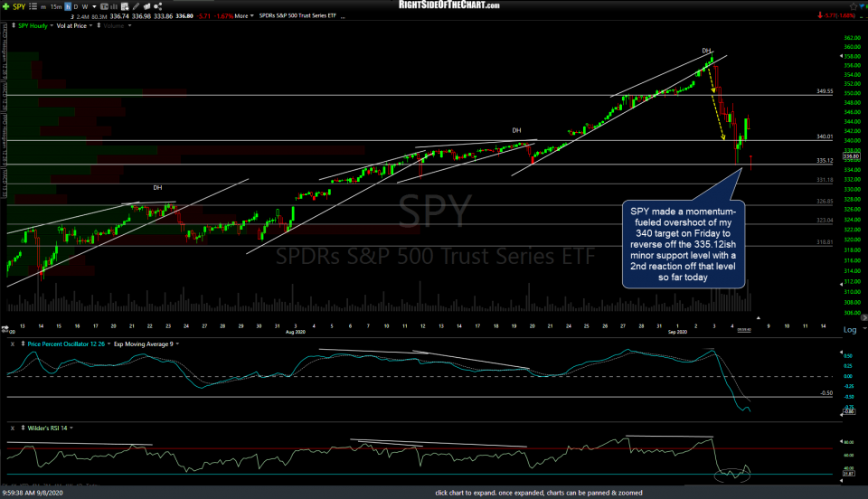This screenshot has width=868, height=499.
Task: Click move arrows beside Wilder's RSI
Action: tap(23, 428)
